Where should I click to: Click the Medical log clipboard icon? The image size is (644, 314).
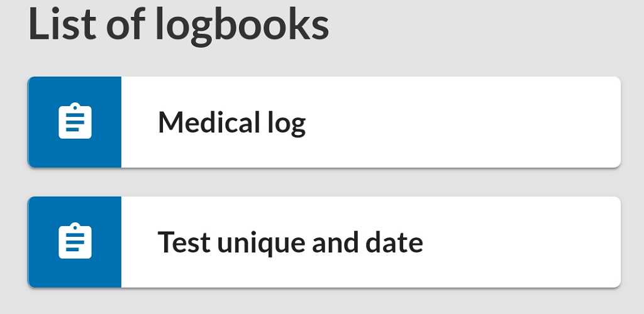click(75, 121)
